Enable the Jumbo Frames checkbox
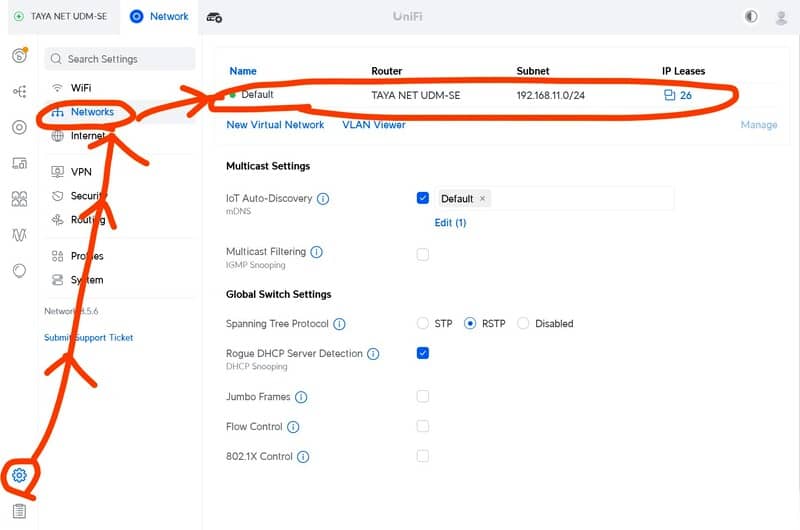The image size is (800, 530). (x=423, y=397)
